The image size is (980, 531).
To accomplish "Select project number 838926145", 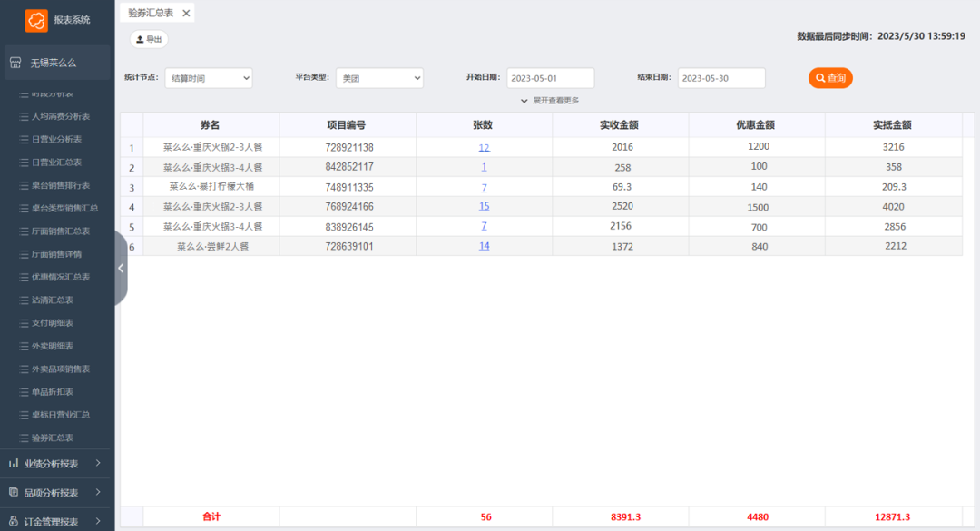I will click(348, 227).
